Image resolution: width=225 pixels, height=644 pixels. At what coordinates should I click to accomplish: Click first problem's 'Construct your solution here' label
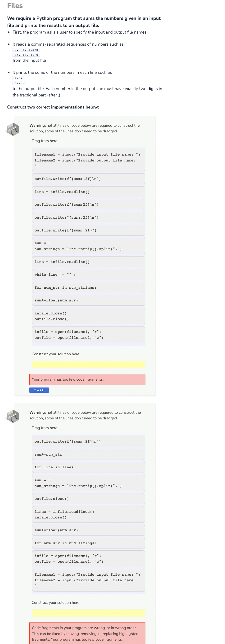(56, 354)
